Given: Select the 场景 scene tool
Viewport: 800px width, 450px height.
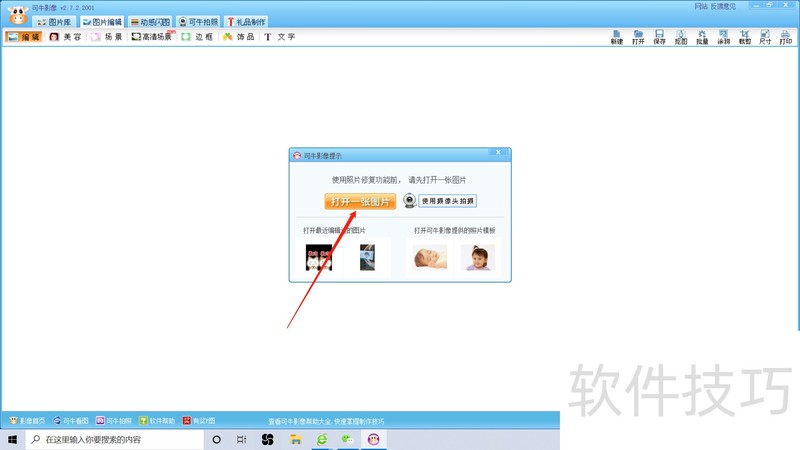Looking at the screenshot, I should click(x=107, y=37).
